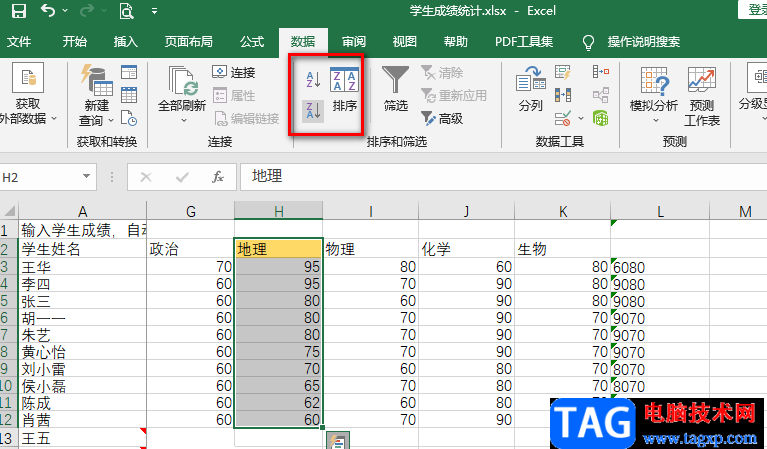Click the formula bar containing 地理
The image size is (767, 449).
coord(504,177)
